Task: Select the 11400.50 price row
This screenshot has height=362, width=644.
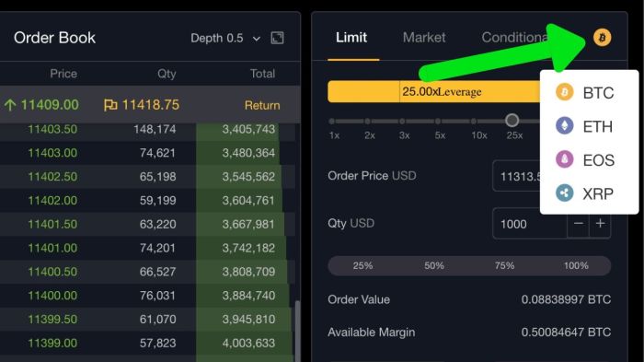Action: [148, 272]
